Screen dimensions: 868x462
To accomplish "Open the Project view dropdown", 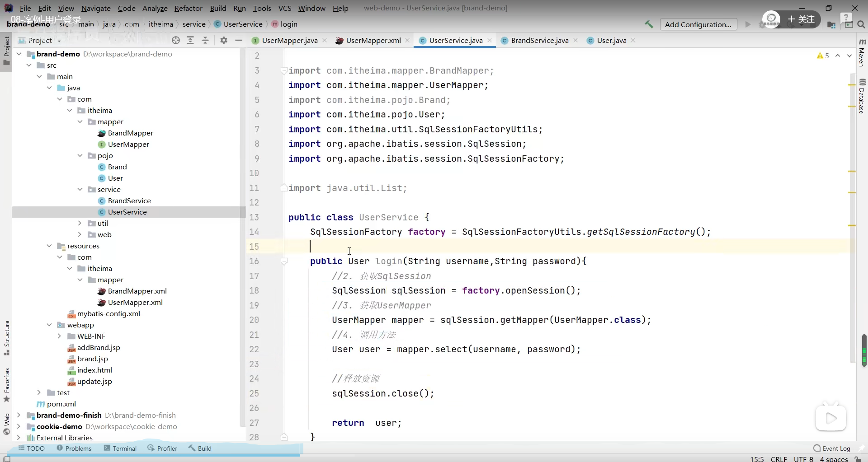I will pyautogui.click(x=40, y=41).
